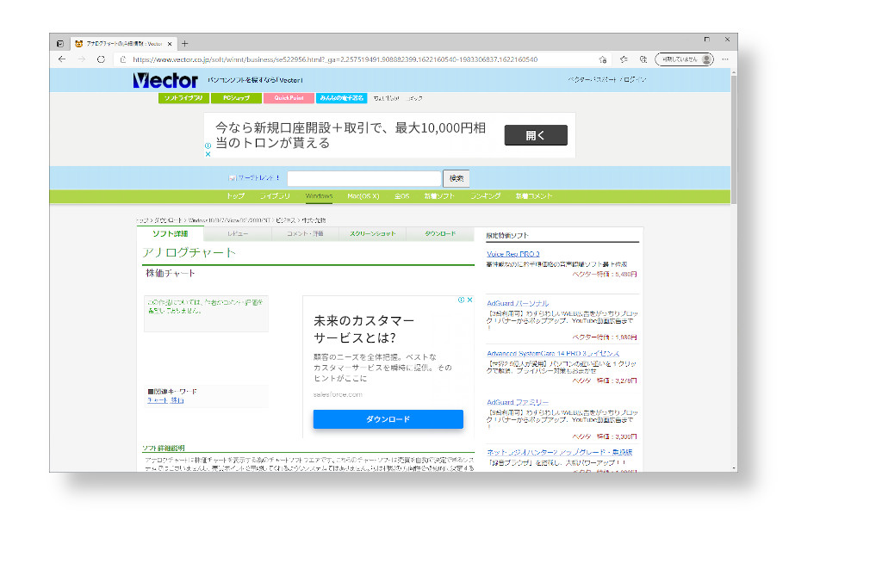Click the top banner ad info icon
The height and width of the screenshot is (588, 882).
(x=208, y=145)
